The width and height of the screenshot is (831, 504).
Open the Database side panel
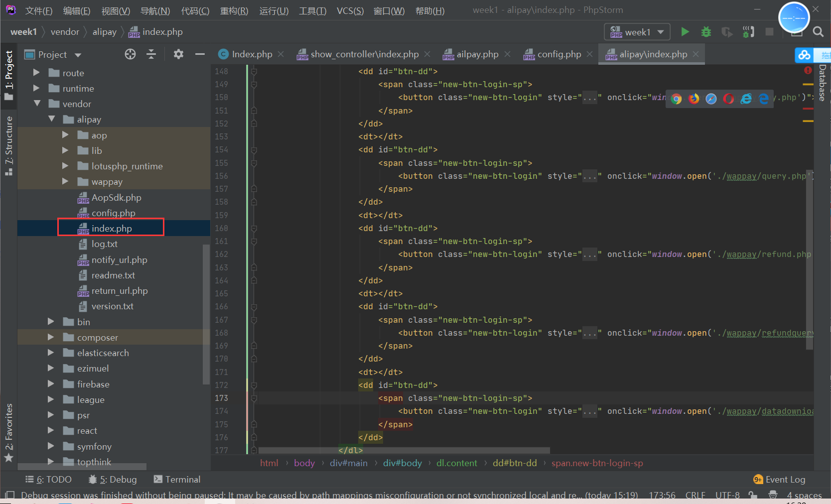pyautogui.click(x=822, y=83)
